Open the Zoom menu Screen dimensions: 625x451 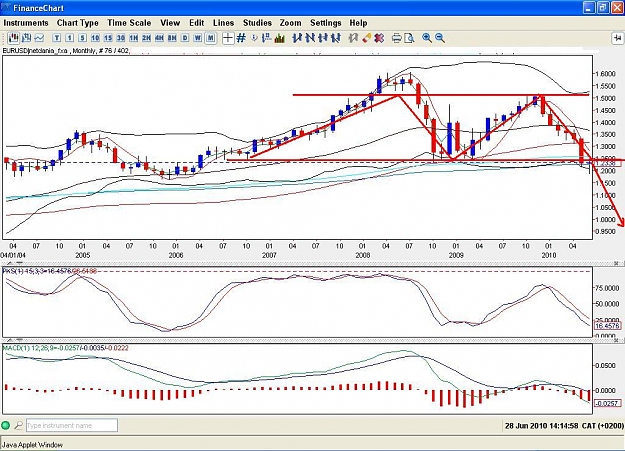point(291,23)
